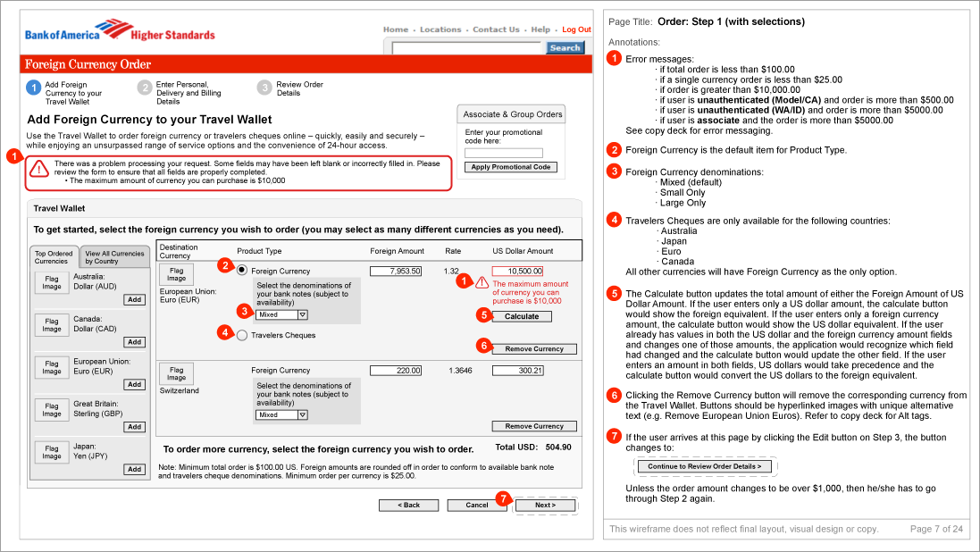Open the Locations link

[440, 29]
